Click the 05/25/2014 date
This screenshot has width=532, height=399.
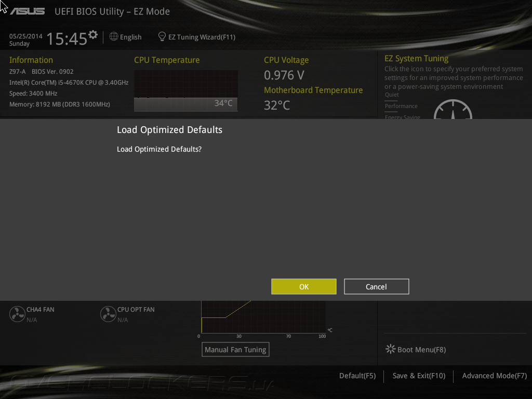26,36
